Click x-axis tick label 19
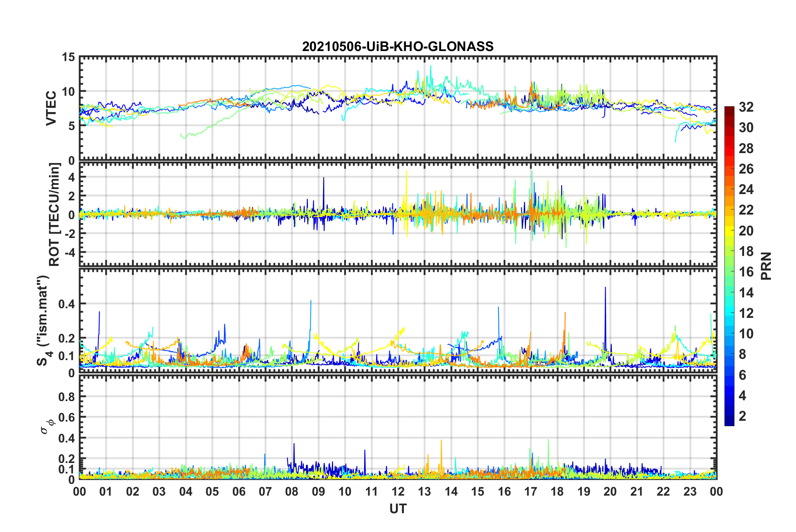Image resolution: width=796 pixels, height=532 pixels. tap(584, 491)
